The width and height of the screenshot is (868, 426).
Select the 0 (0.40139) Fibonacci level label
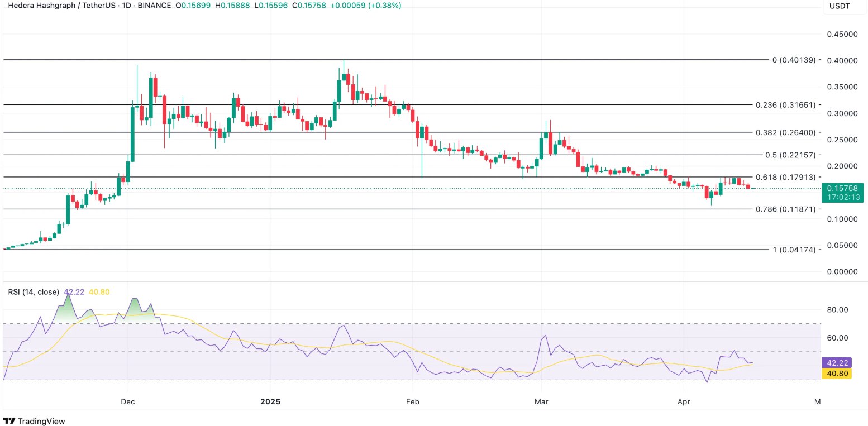(794, 60)
